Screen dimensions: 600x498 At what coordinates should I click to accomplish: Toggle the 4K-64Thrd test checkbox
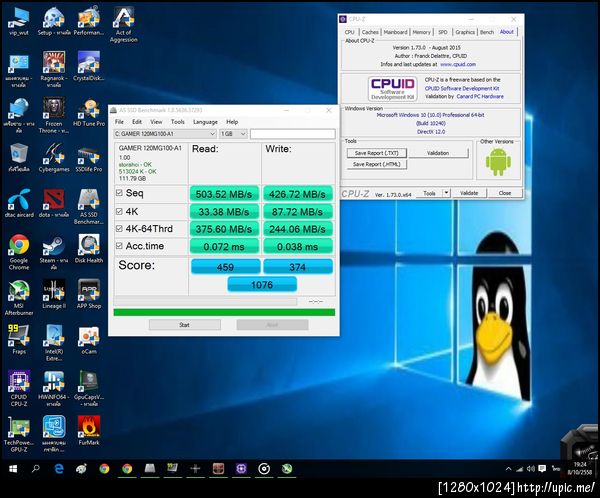119,229
